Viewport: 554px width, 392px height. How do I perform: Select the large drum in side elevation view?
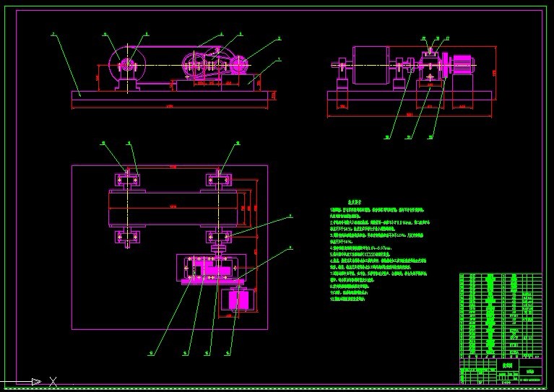point(371,65)
